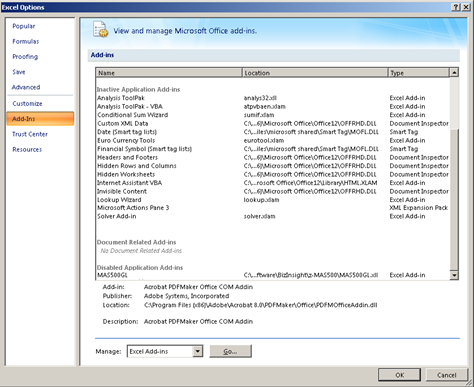Image resolution: width=474 pixels, height=387 pixels.
Task: Open Advanced options
Action: click(x=26, y=87)
